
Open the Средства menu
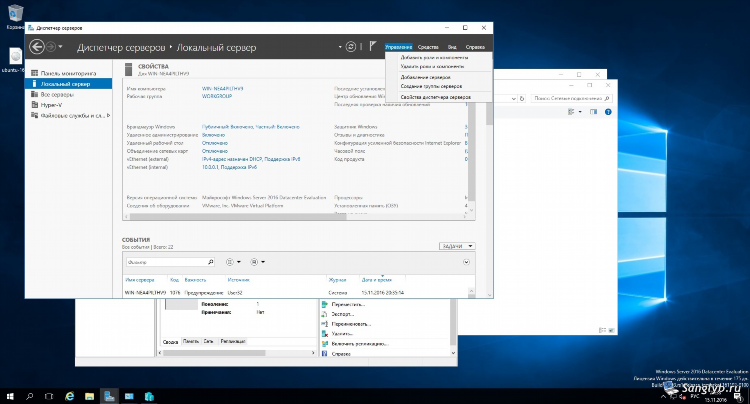coord(428,47)
